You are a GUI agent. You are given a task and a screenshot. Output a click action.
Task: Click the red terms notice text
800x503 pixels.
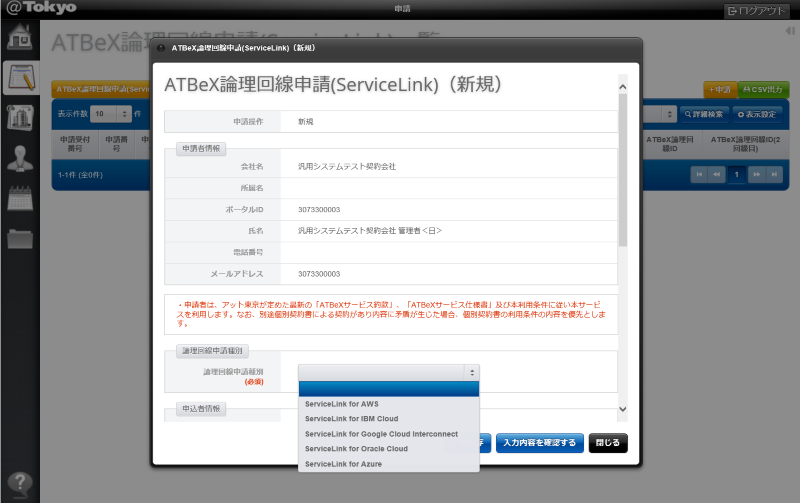click(x=391, y=314)
